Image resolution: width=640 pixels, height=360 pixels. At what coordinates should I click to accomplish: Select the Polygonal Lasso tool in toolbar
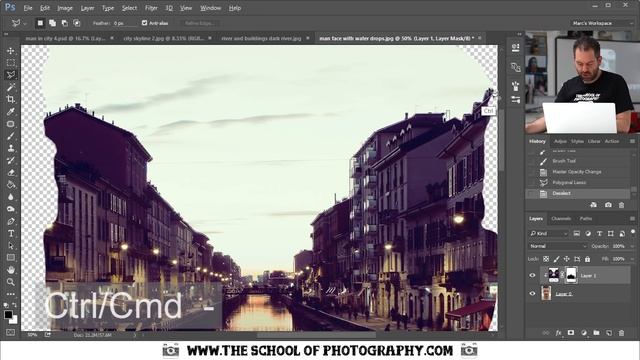(11, 75)
